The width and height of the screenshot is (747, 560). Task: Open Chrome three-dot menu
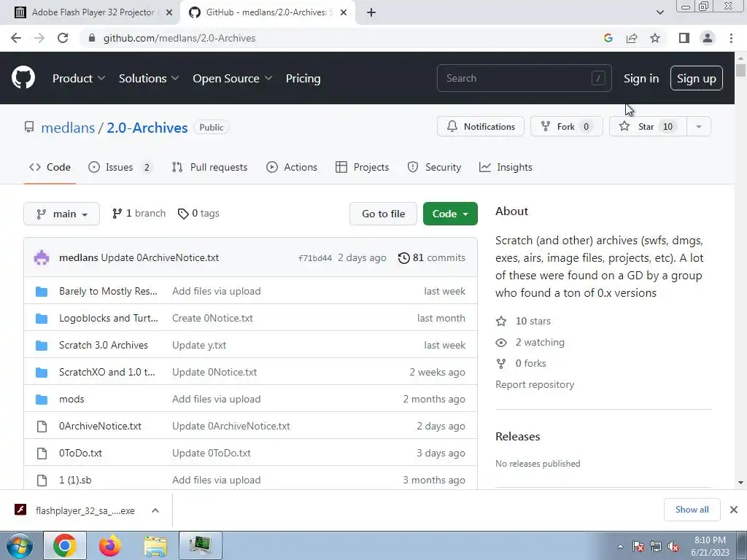tap(731, 38)
